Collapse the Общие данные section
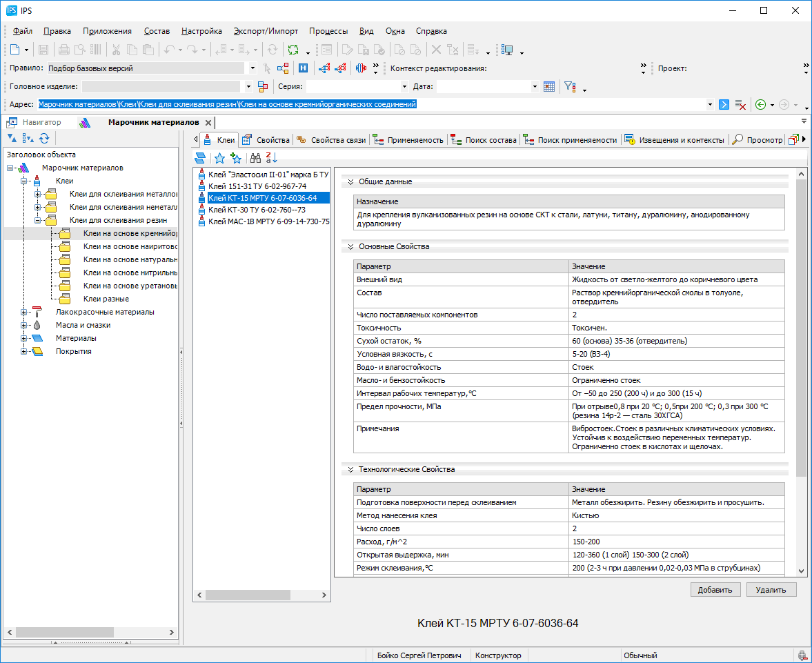This screenshot has height=663, width=812. 350,182
